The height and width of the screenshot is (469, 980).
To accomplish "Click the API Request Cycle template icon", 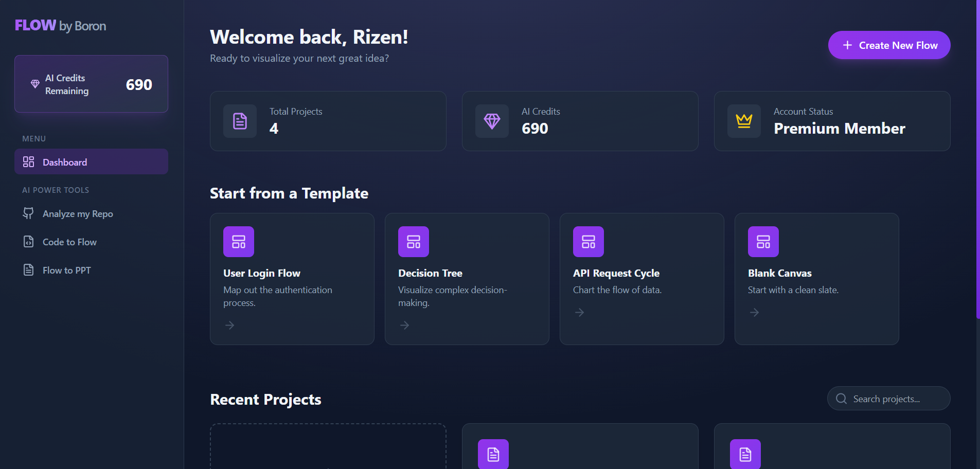I will 588,241.
